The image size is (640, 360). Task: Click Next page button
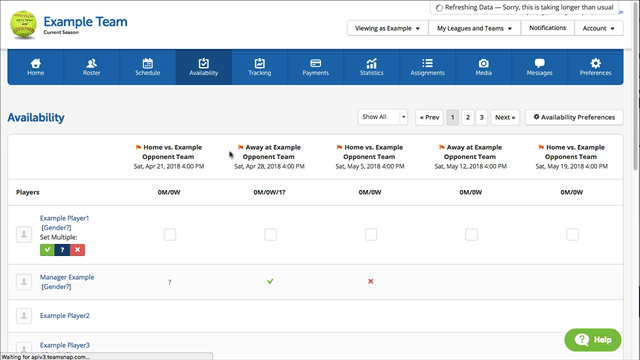pos(505,118)
